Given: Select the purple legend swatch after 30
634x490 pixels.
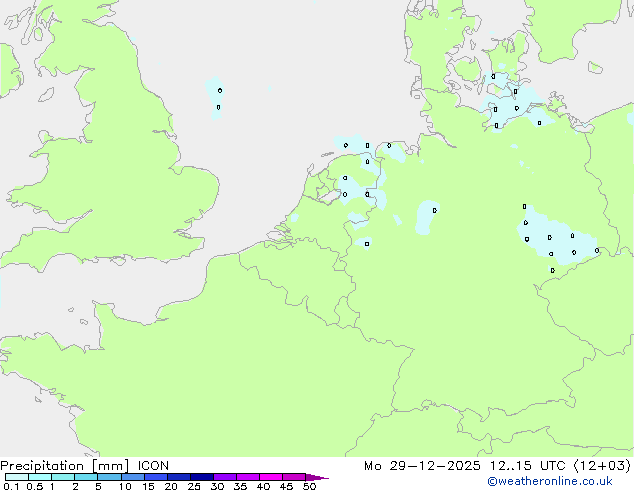Looking at the screenshot, I should (225, 478).
